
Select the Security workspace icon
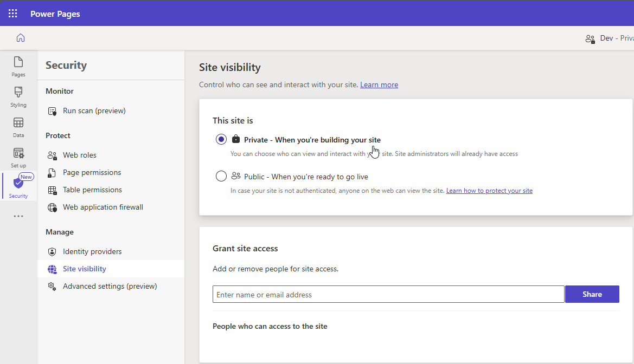coord(18,184)
